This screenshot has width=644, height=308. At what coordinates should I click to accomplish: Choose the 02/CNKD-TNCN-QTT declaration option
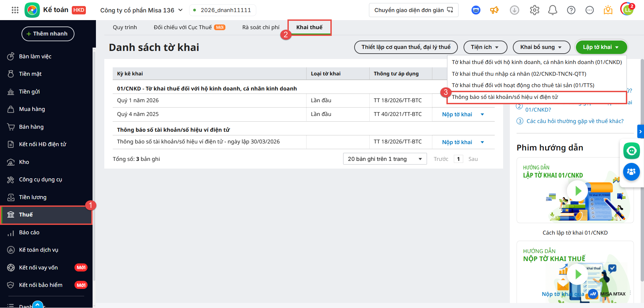519,74
